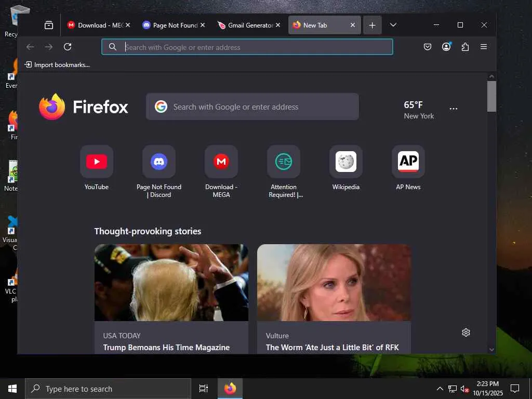Expand the List all tabs chevron
532x399 pixels.
[393, 25]
